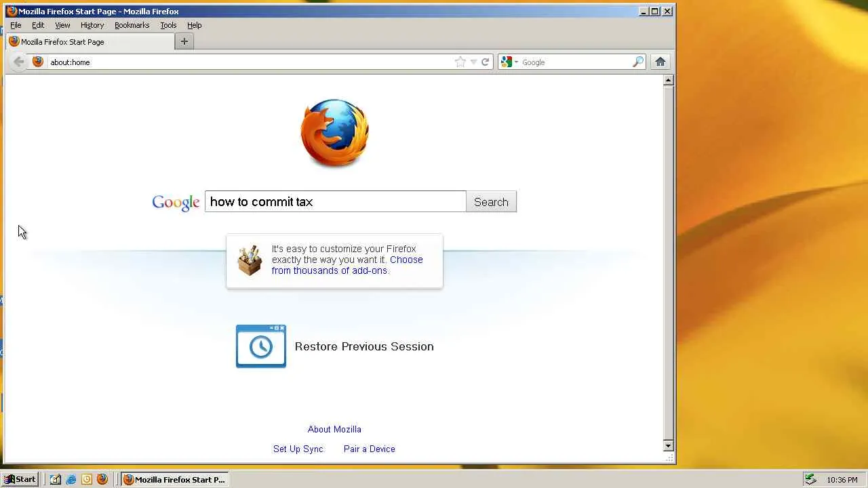The width and height of the screenshot is (868, 488).
Task: Run toolbar search with the magnifying glass
Action: (x=637, y=62)
